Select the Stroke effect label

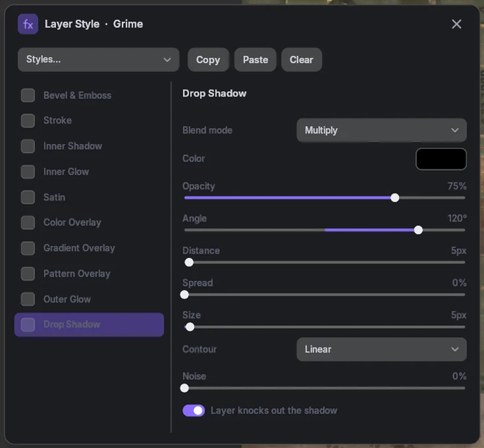pos(57,120)
